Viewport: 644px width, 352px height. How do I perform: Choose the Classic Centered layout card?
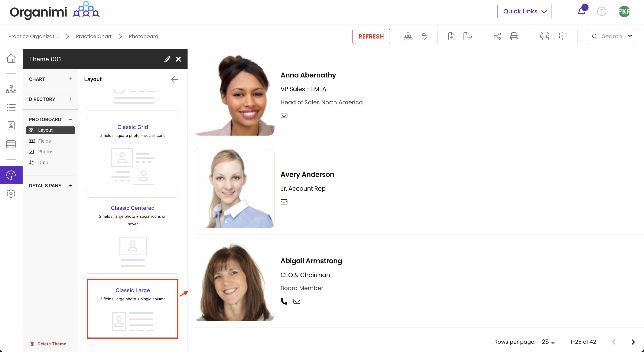[133, 235]
